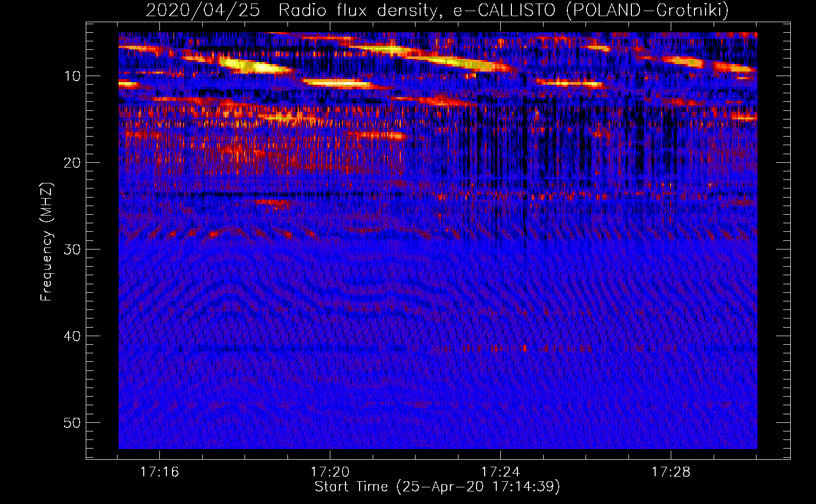
Task: Click the 17:20 time tick label
Action: (330, 472)
